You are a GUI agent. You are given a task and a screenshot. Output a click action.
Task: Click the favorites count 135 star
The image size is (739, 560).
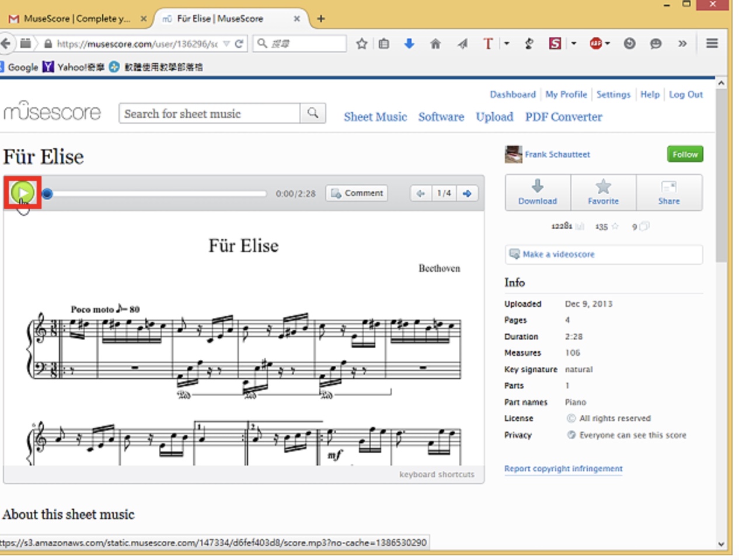tap(606, 226)
